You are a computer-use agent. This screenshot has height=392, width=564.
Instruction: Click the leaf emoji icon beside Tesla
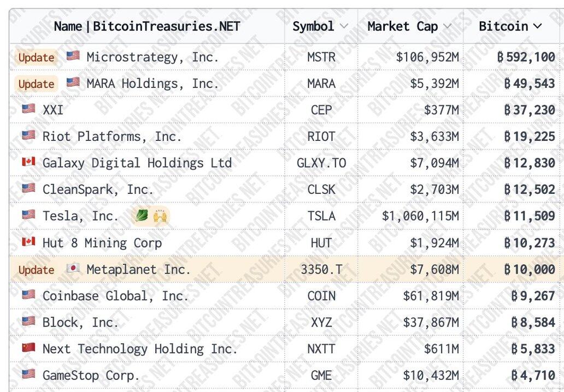pyautogui.click(x=141, y=216)
